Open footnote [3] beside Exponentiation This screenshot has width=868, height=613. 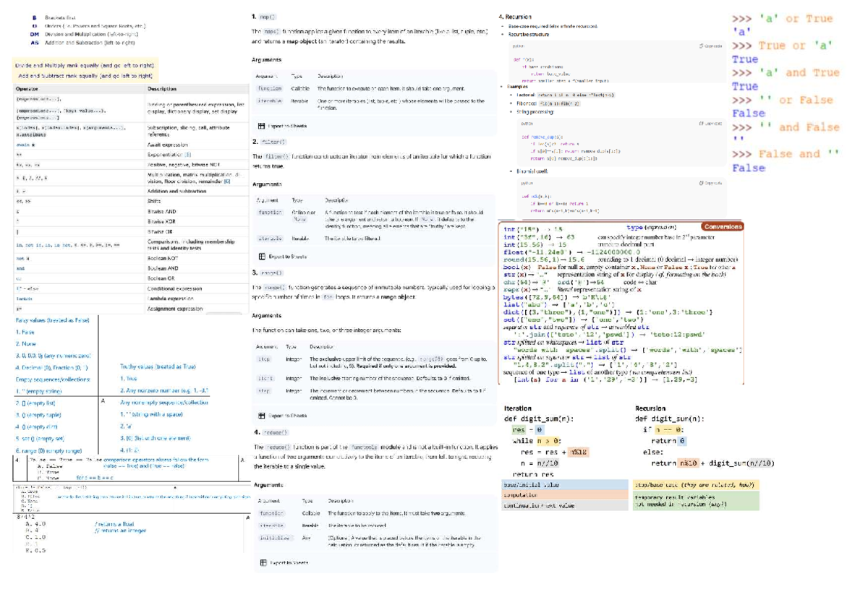[188, 155]
